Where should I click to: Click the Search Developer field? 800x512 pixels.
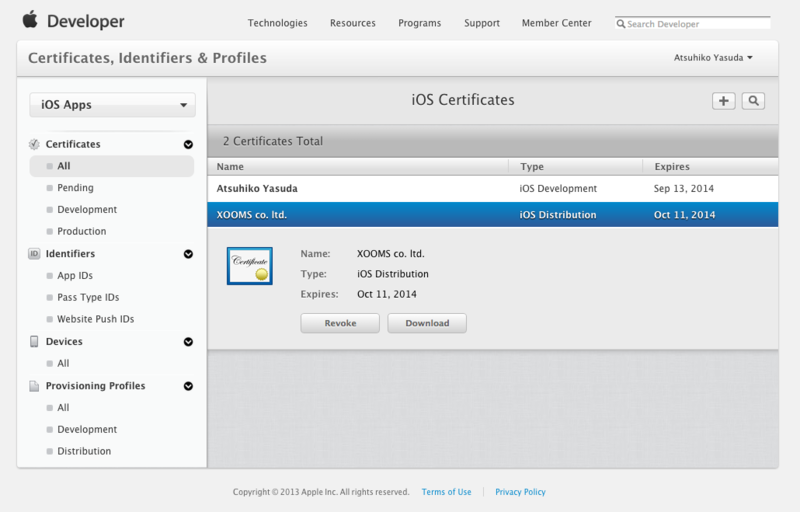(x=693, y=23)
